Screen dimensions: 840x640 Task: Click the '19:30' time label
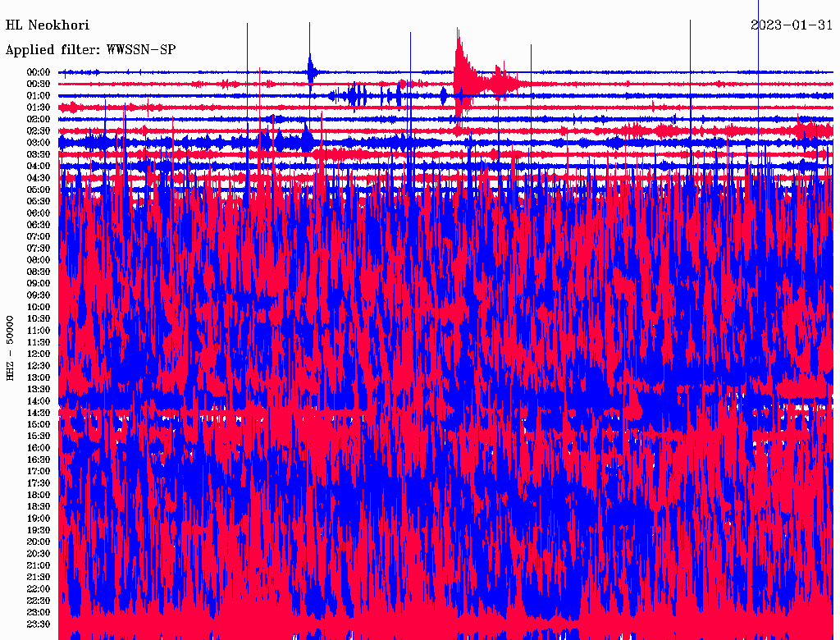click(39, 530)
